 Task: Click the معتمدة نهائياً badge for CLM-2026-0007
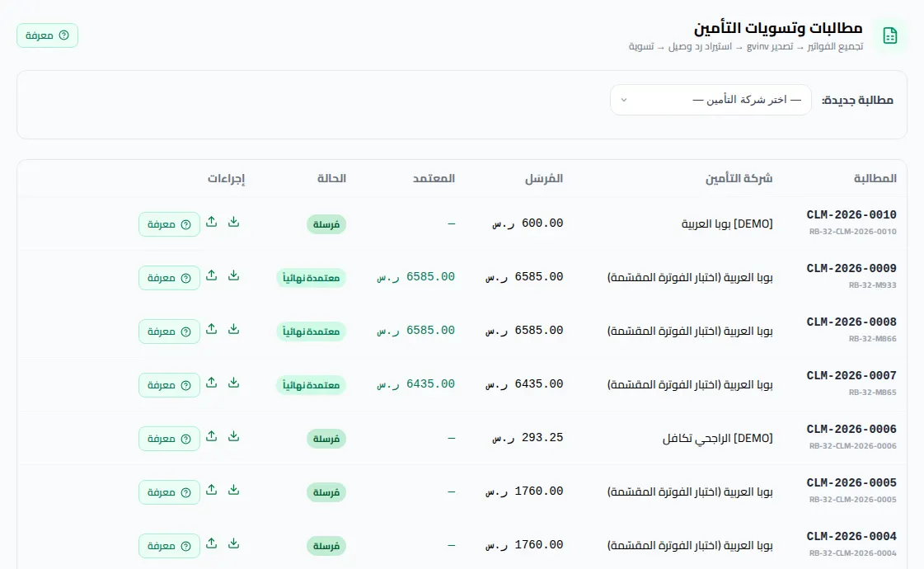(x=311, y=385)
